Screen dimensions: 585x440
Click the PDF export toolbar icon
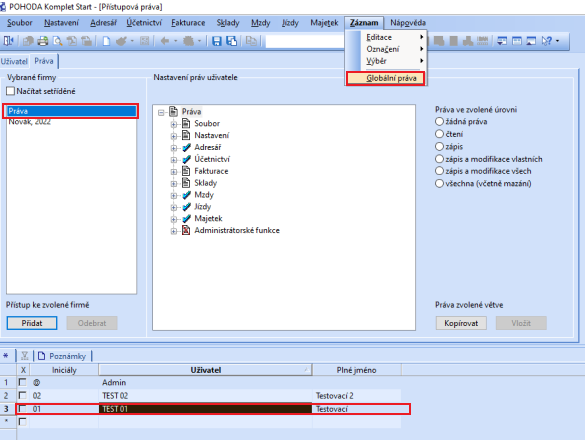[72, 41]
